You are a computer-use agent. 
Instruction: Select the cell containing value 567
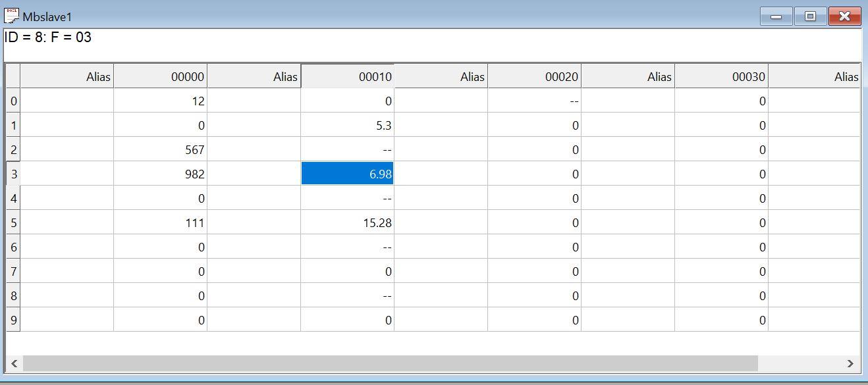click(160, 149)
